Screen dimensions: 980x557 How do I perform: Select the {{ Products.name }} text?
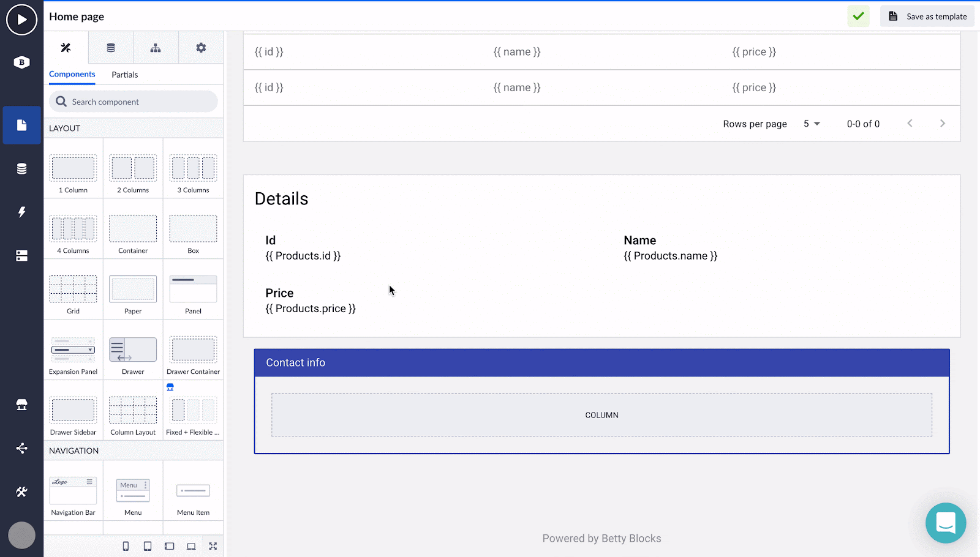pos(671,256)
